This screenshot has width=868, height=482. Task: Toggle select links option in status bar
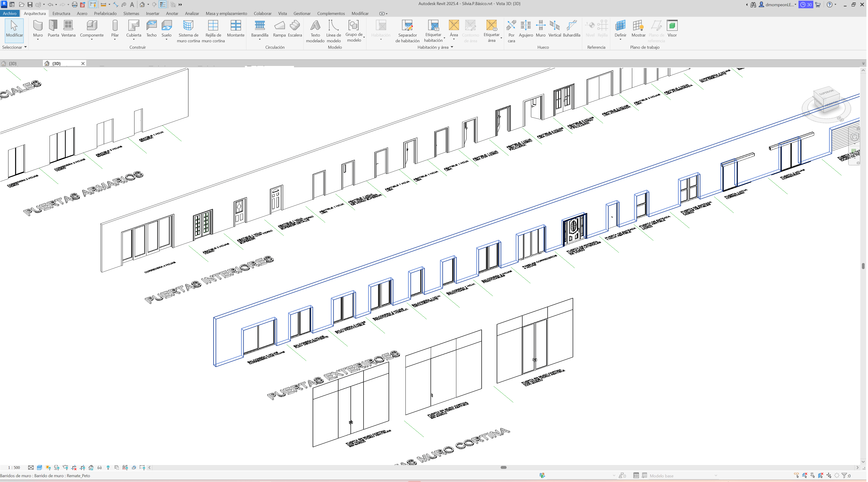point(797,476)
